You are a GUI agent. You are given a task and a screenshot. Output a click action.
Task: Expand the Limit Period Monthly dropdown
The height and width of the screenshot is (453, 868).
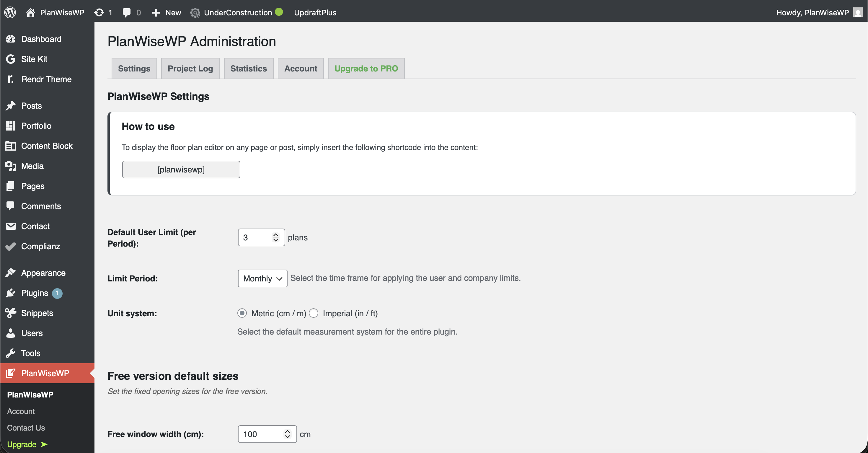[x=262, y=278]
